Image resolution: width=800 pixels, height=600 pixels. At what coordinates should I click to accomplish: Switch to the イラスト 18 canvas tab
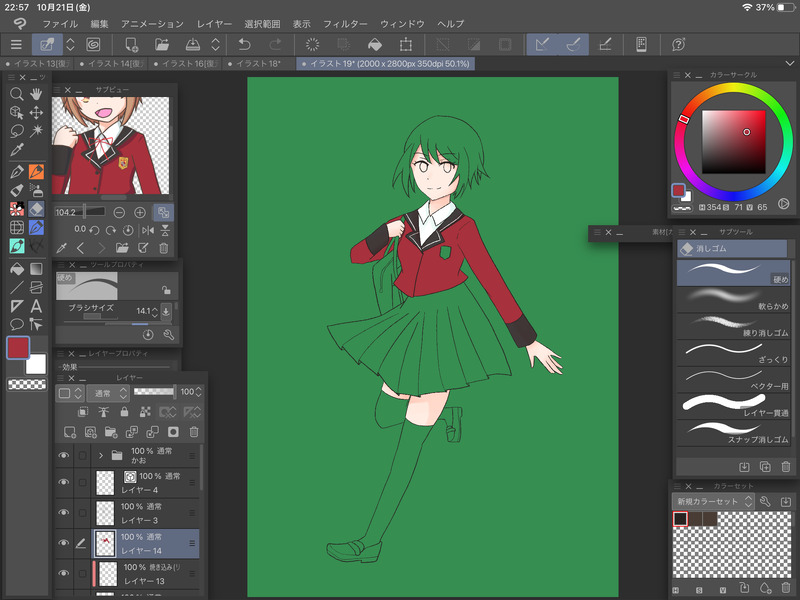point(258,63)
